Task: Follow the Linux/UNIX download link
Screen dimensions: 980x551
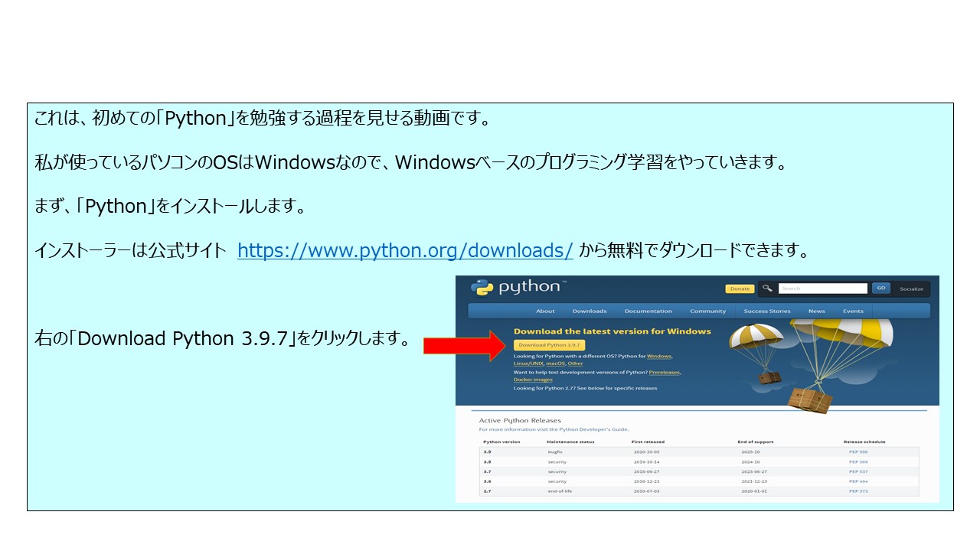Action: [x=528, y=364]
